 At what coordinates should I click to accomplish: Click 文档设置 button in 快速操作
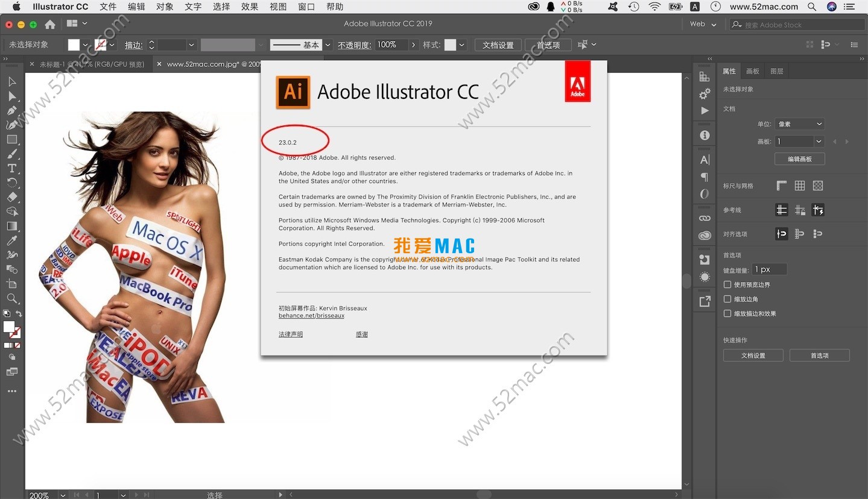point(753,356)
